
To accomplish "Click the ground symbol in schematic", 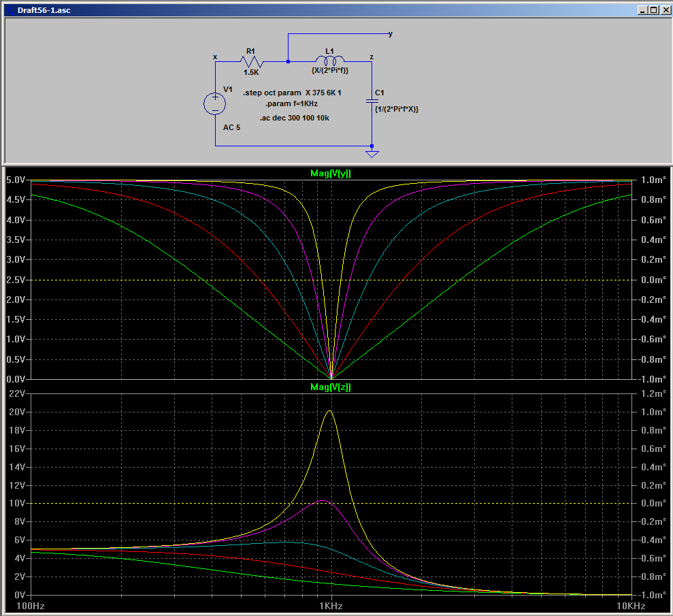I will pos(372,153).
